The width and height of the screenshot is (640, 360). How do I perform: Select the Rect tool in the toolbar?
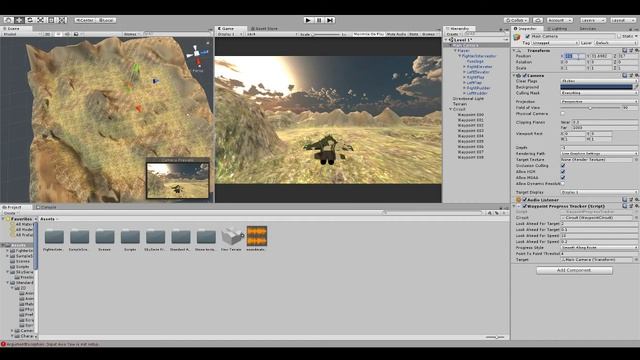(x=51, y=20)
